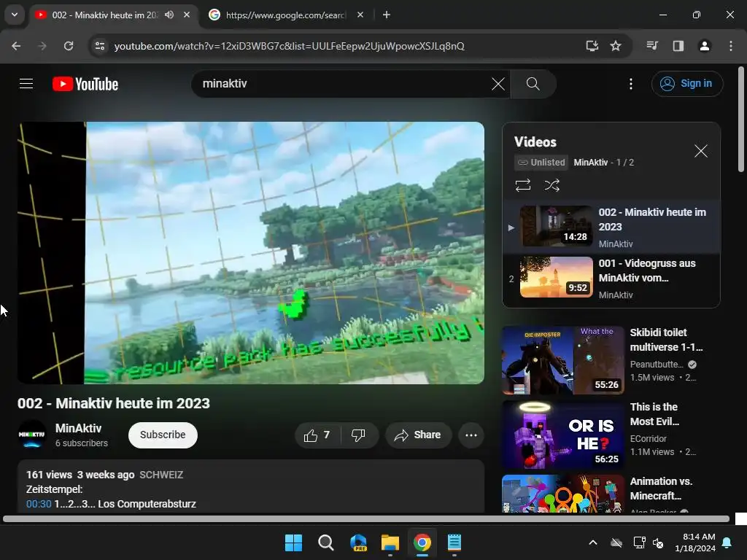Open Animation vs. Minecraft video title
The image size is (747, 560).
(661, 488)
